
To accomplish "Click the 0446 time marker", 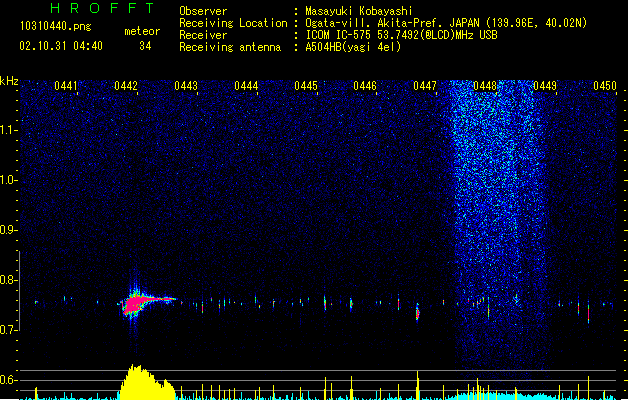I will point(365,86).
